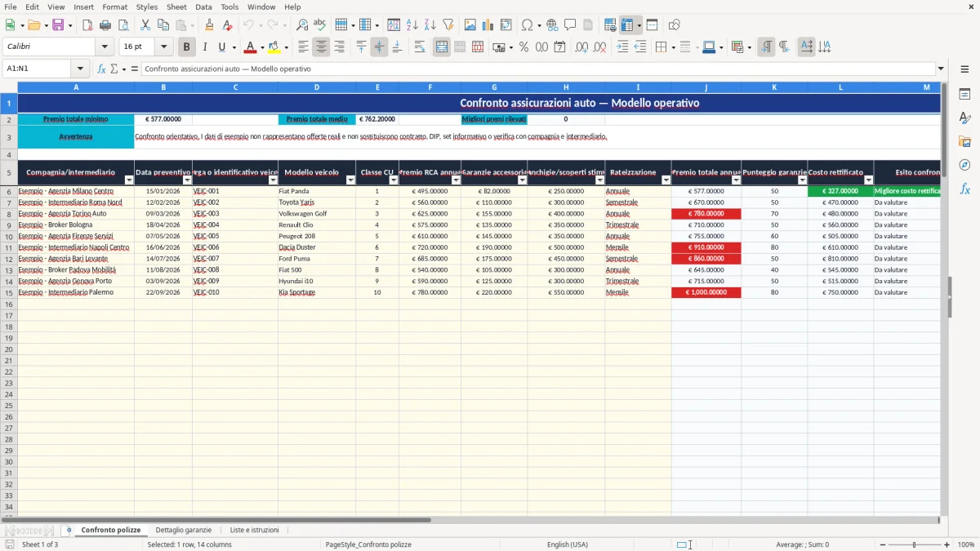
Task: Insert a hyperlink
Action: 552,25
